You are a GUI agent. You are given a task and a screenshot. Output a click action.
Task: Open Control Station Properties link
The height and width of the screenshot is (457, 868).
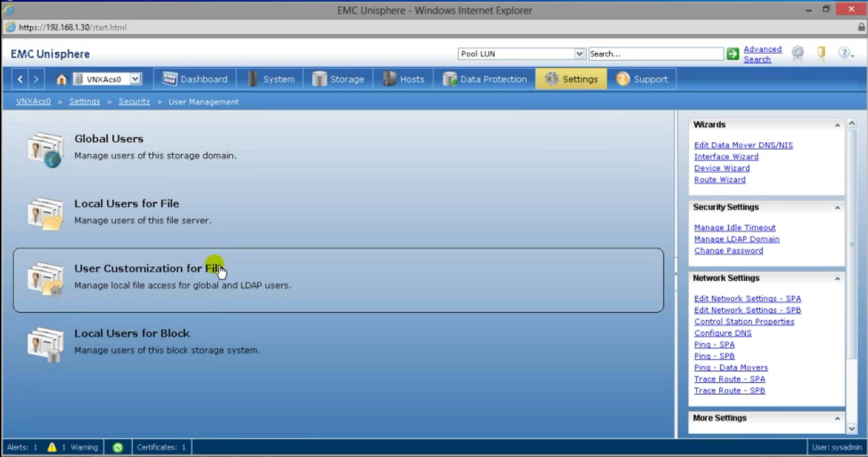pyautogui.click(x=744, y=322)
